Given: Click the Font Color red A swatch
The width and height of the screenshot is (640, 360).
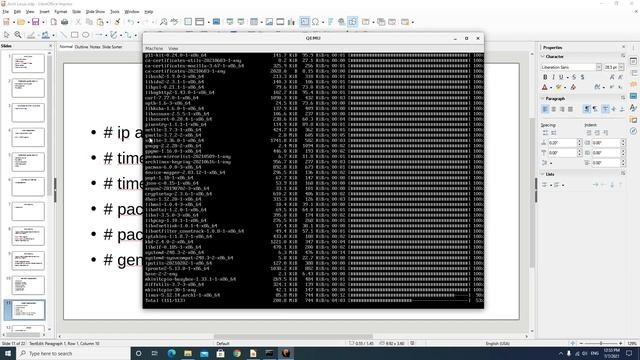Looking at the screenshot, I should pos(544,87).
